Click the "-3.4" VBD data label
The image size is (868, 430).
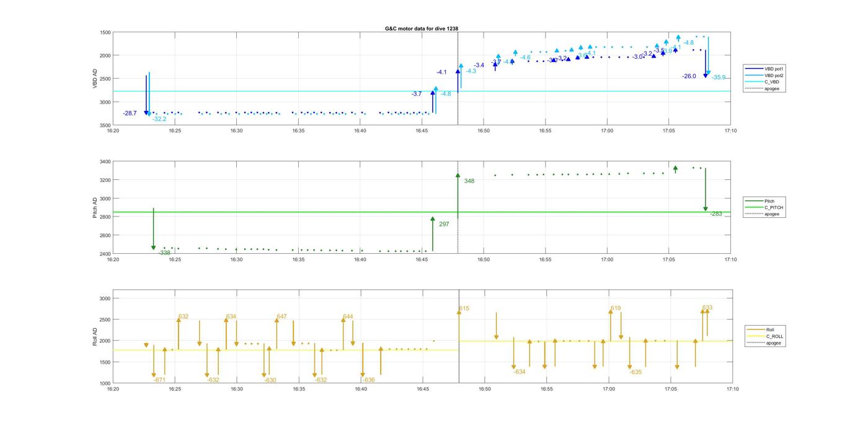[479, 65]
